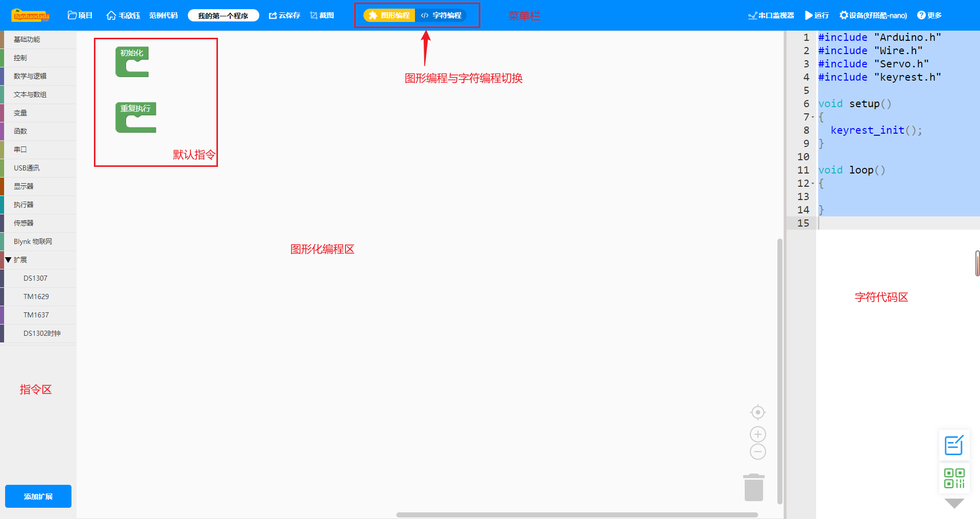Viewport: 980px width, 519px height.
Task: Select the 文本与数组 category
Action: click(38, 94)
